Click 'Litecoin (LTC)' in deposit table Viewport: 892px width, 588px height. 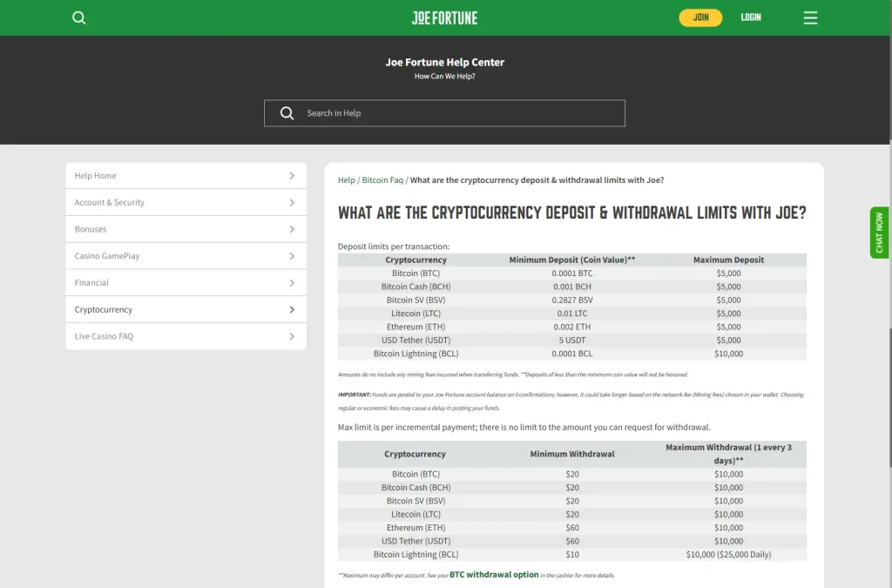[416, 314]
